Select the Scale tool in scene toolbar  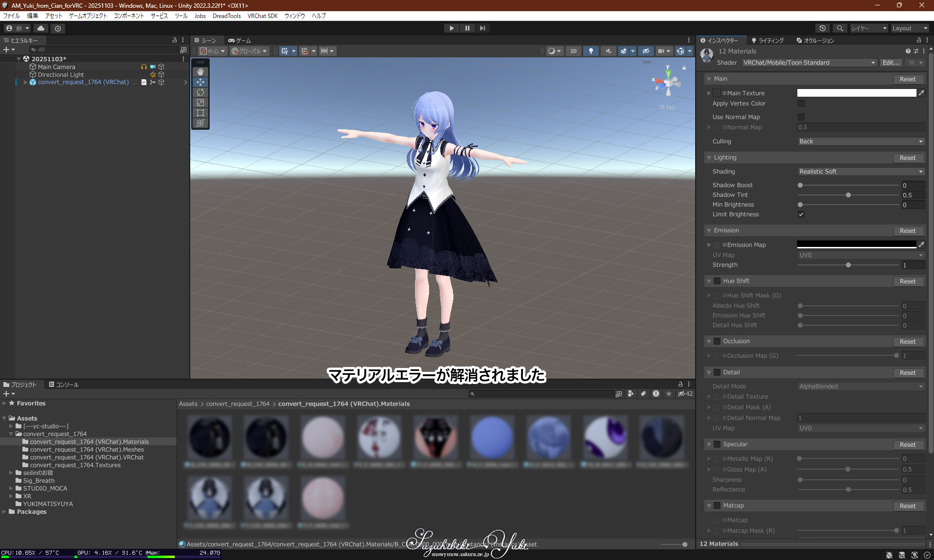click(200, 103)
